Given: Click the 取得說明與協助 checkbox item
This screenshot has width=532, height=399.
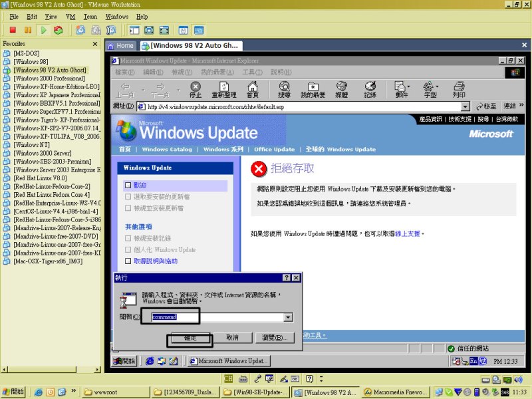Looking at the screenshot, I should coord(128,261).
